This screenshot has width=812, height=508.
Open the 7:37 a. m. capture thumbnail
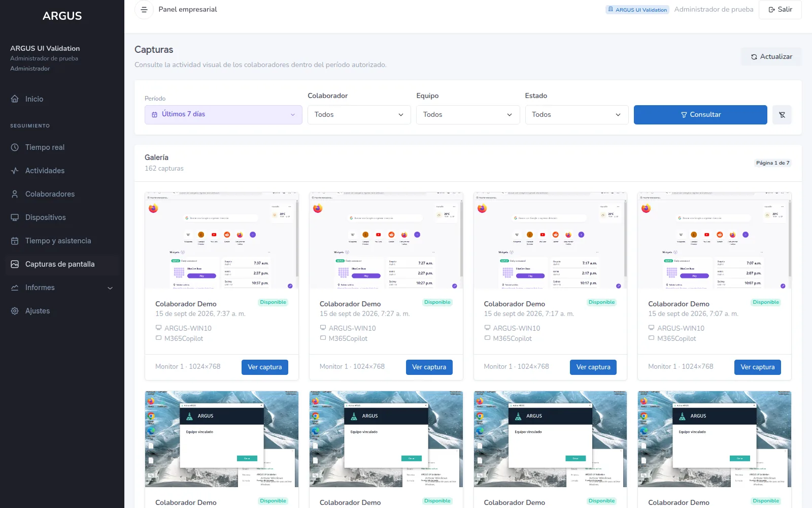tap(222, 240)
